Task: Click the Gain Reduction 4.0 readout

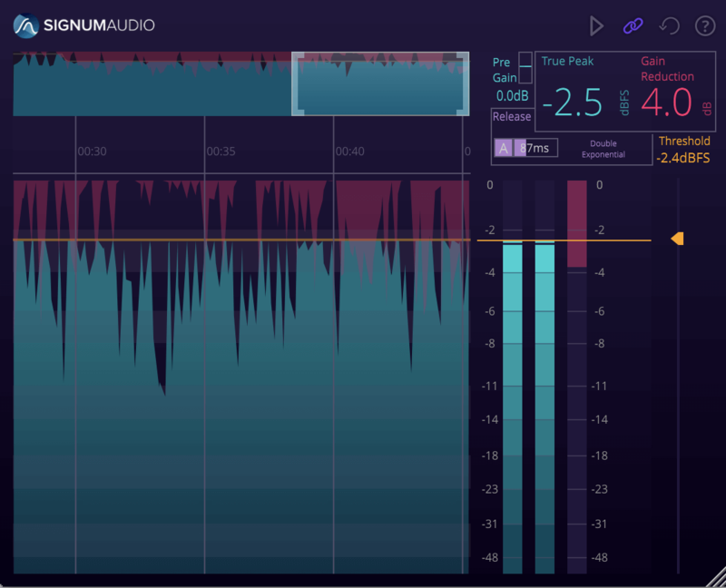Action: [667, 103]
